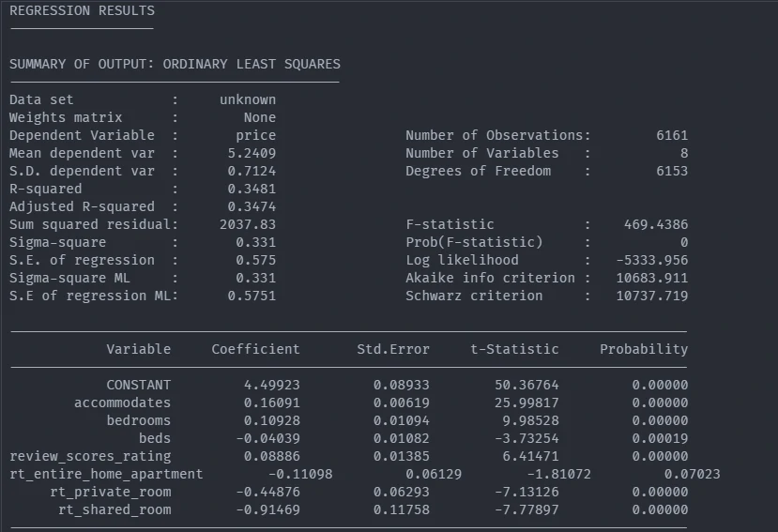Image resolution: width=778 pixels, height=532 pixels.
Task: Click the CONSTANT coefficient 4.49923
Action: click(x=272, y=385)
